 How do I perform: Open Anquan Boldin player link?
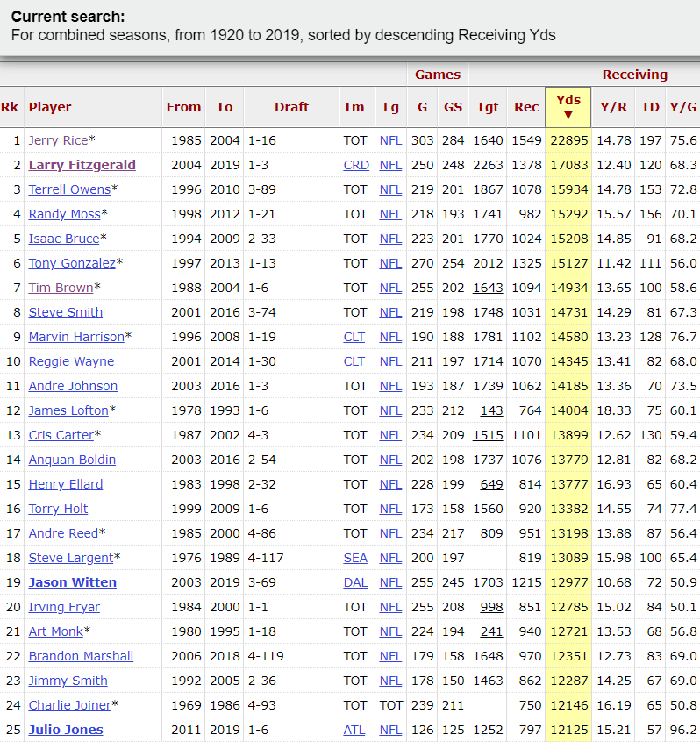[x=72, y=460]
